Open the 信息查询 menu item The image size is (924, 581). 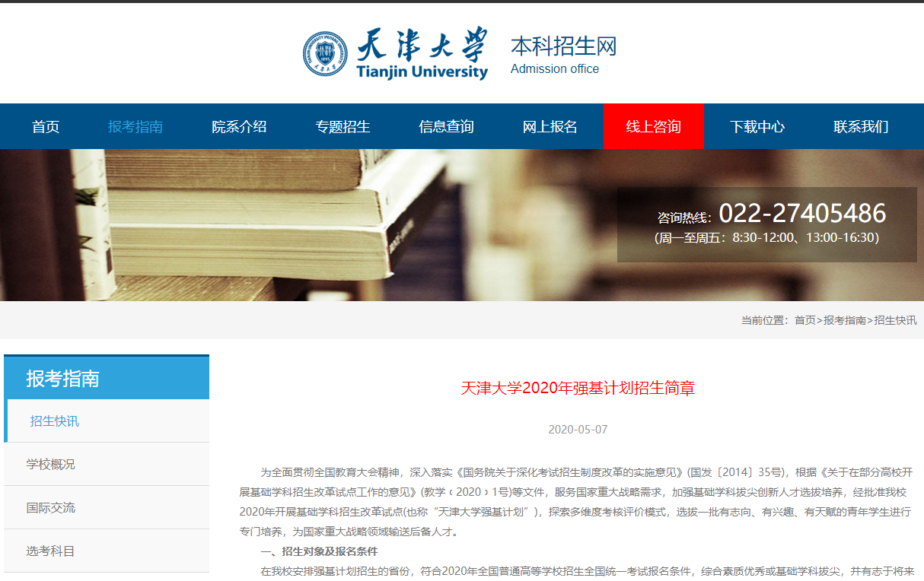[446, 126]
